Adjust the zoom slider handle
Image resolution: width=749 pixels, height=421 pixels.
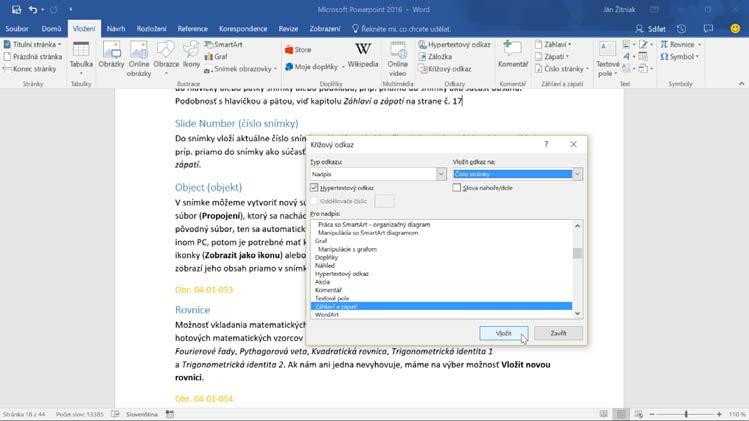686,414
